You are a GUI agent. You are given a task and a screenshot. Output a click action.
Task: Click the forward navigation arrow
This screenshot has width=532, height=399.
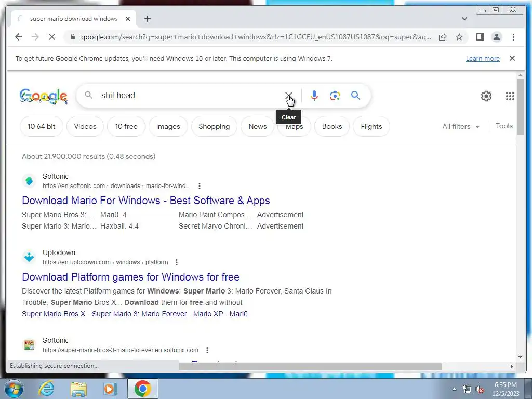[x=35, y=37]
